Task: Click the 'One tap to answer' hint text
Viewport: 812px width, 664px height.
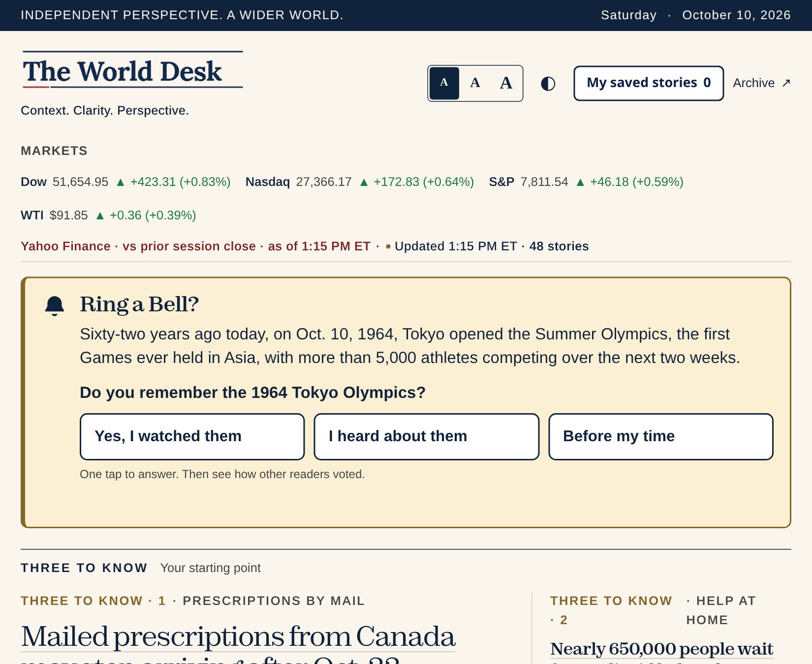Action: (x=222, y=474)
